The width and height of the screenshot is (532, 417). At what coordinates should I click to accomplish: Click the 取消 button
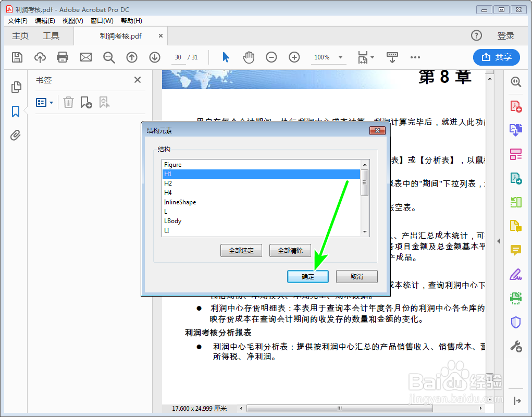pyautogui.click(x=356, y=277)
